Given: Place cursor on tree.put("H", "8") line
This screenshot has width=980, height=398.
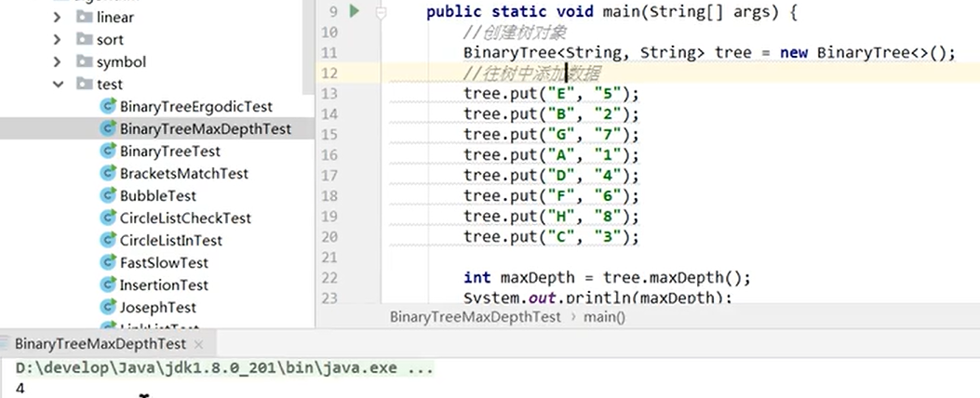Looking at the screenshot, I should (x=551, y=217).
